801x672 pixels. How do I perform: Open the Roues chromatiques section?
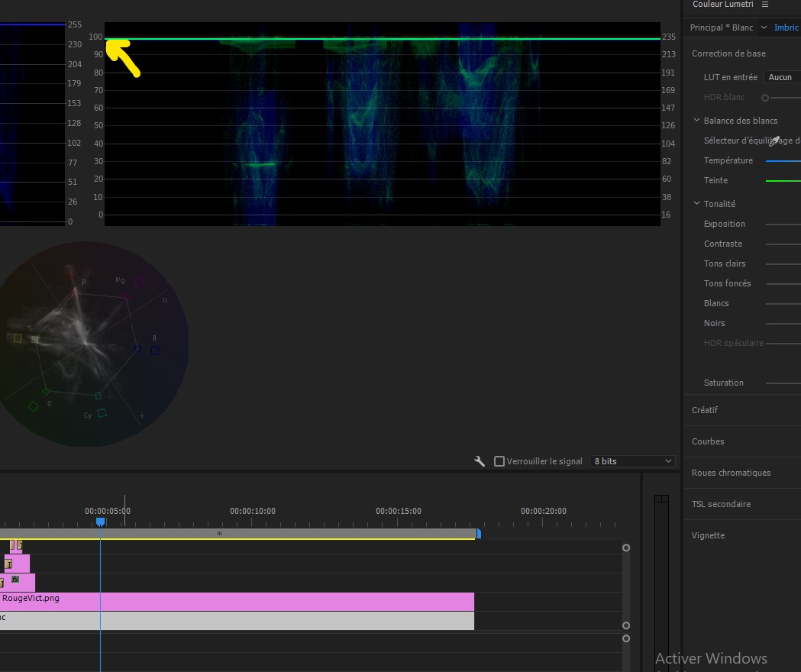pyautogui.click(x=731, y=473)
